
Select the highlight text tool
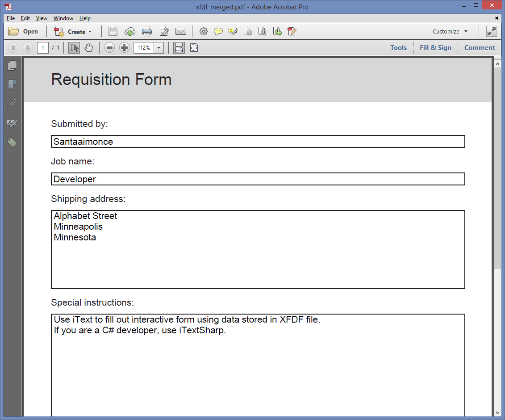(x=233, y=32)
